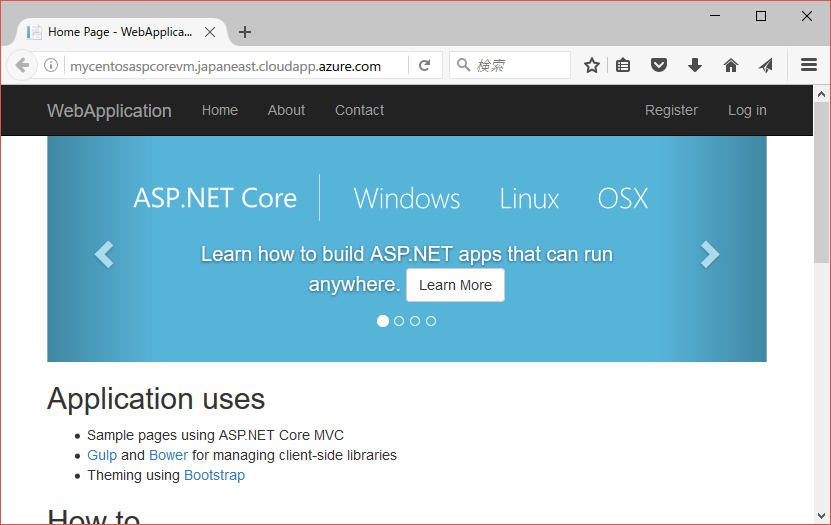Click the Application uses heading
831x525 pixels.
(156, 399)
